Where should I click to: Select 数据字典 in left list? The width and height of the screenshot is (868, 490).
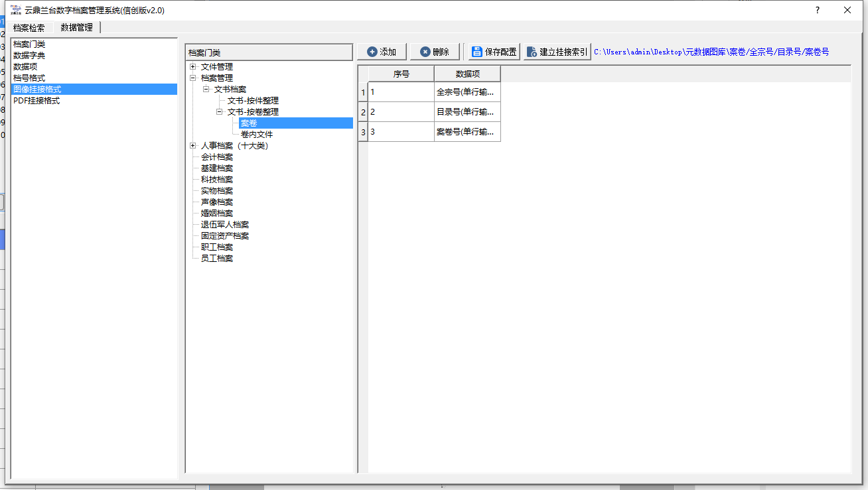point(29,55)
